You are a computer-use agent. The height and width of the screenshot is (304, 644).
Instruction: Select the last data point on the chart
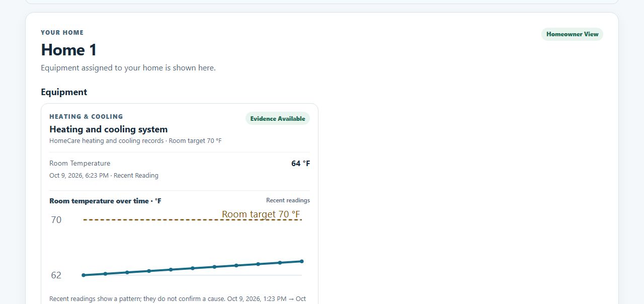[x=302, y=261]
